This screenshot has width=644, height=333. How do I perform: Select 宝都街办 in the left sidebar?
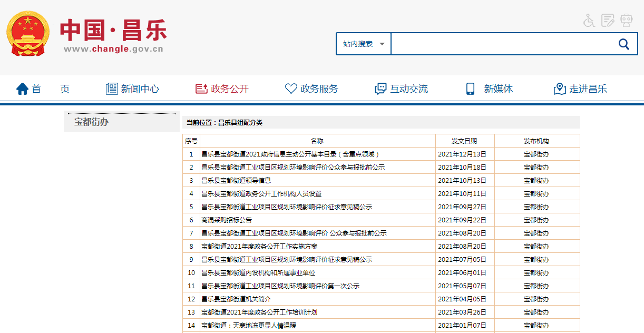tap(91, 122)
